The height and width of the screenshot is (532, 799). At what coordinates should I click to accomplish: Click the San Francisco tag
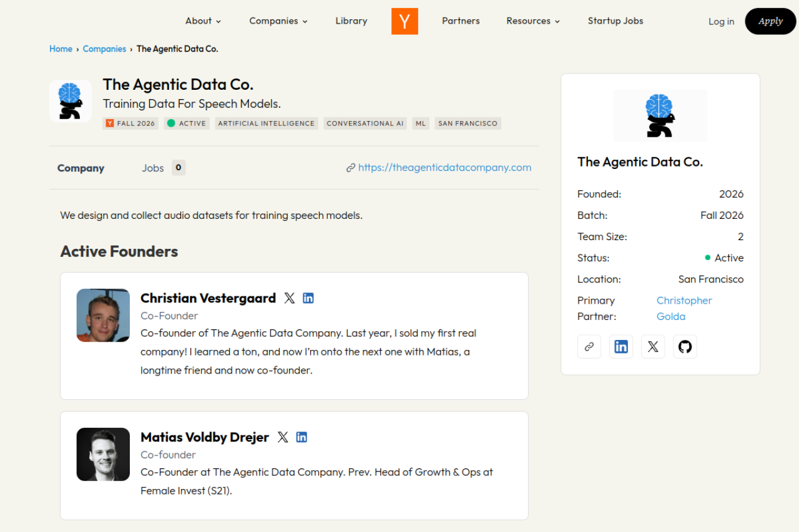point(468,123)
